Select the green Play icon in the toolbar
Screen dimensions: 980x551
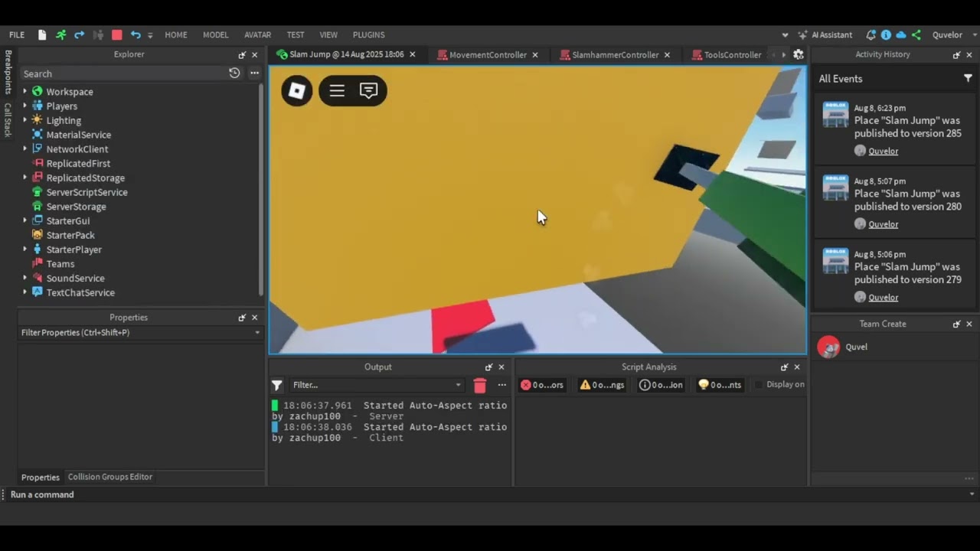pyautogui.click(x=60, y=34)
